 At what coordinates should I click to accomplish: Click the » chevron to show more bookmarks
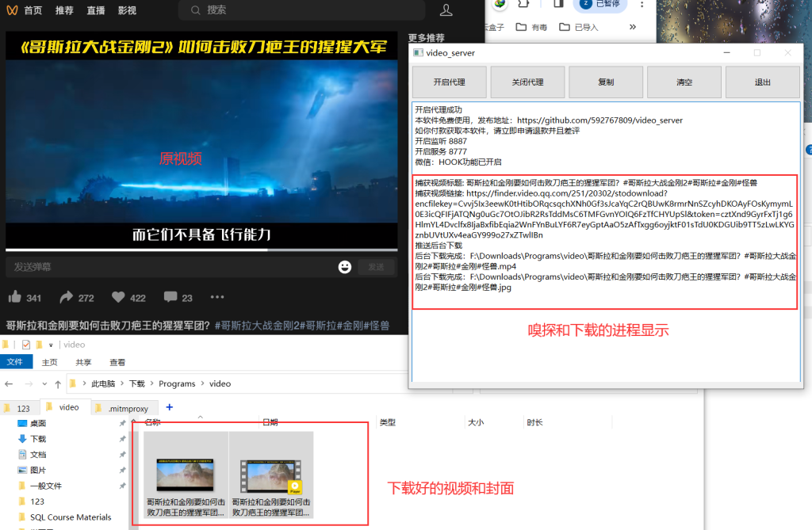632,26
